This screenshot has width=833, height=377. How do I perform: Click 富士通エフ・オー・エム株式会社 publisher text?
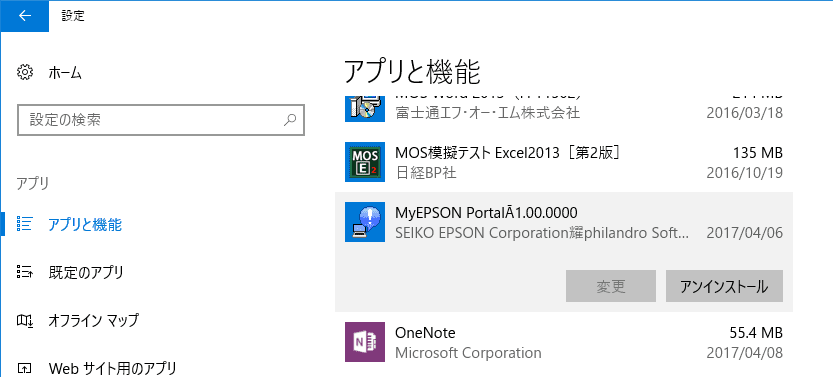point(488,113)
